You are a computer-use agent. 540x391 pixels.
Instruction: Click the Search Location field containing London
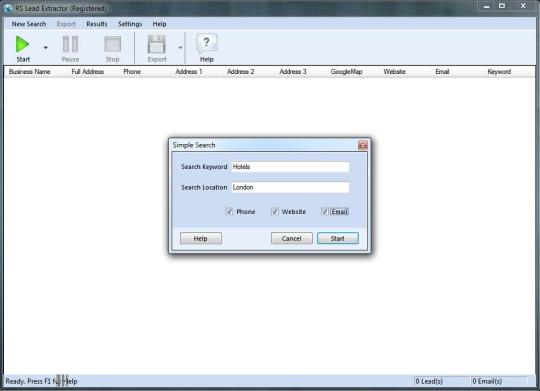tap(290, 187)
